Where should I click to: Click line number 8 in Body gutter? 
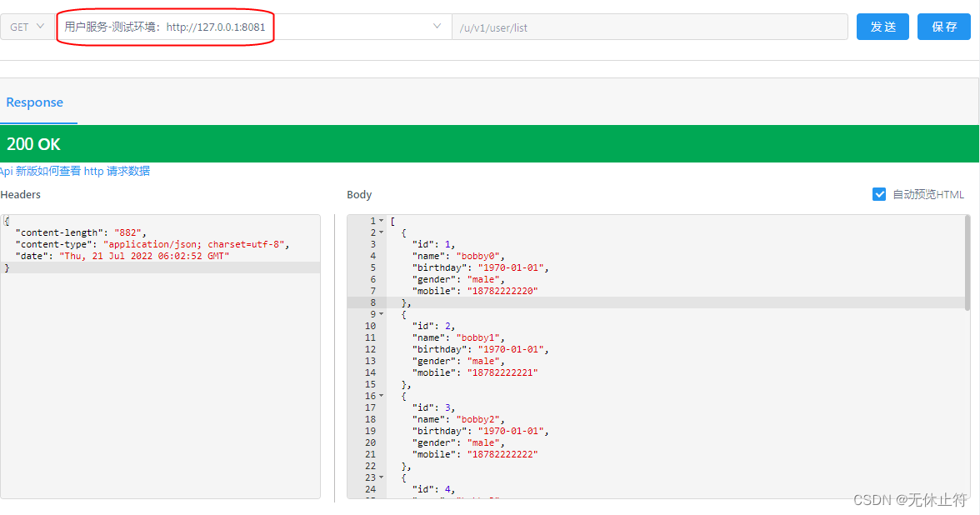[x=372, y=302]
